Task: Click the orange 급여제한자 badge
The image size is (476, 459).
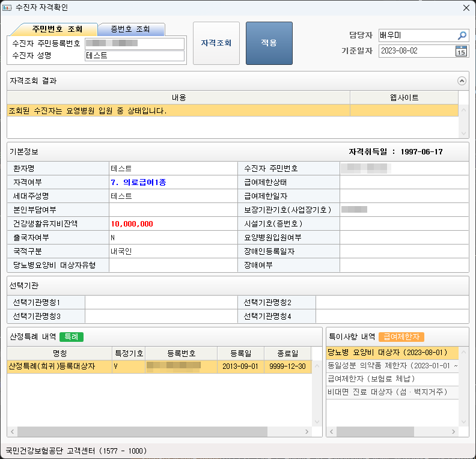Action: point(402,337)
